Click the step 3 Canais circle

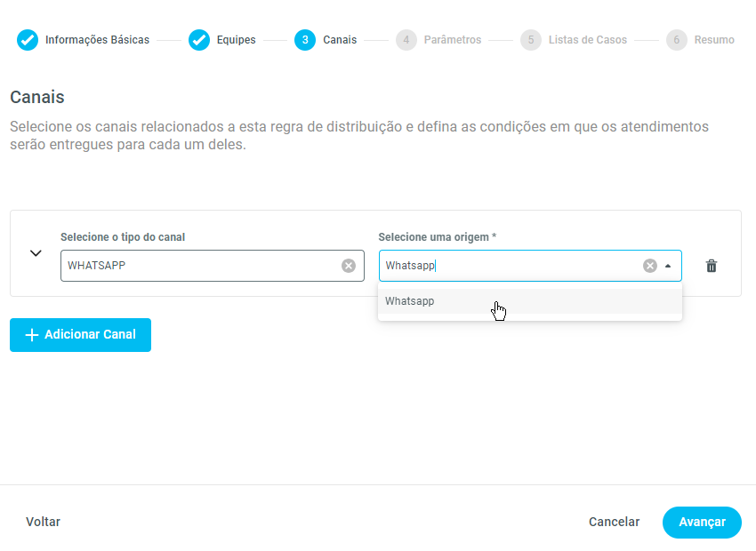(305, 40)
